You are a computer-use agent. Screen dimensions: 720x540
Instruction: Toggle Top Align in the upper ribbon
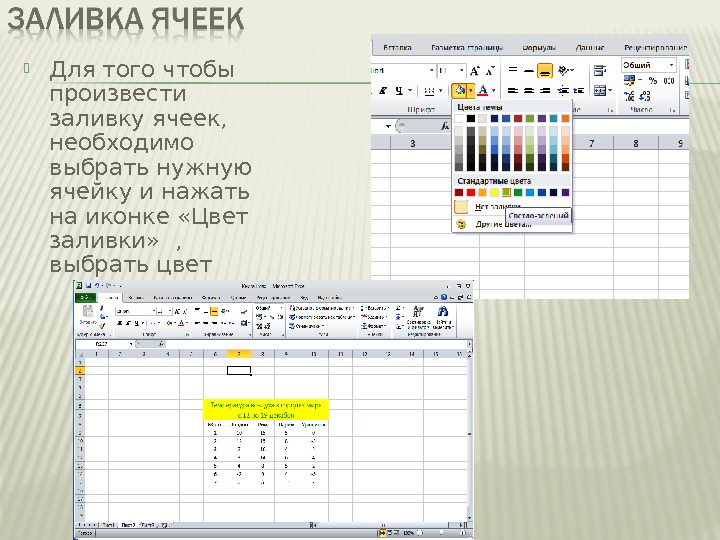(512, 70)
